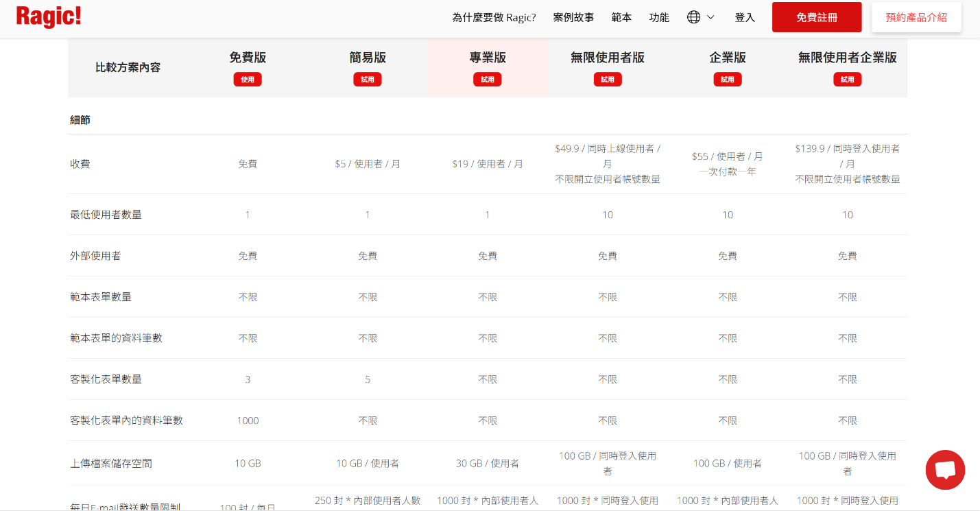Select the 無限使用者企業版 column heading
The image size is (980, 511).
[848, 58]
